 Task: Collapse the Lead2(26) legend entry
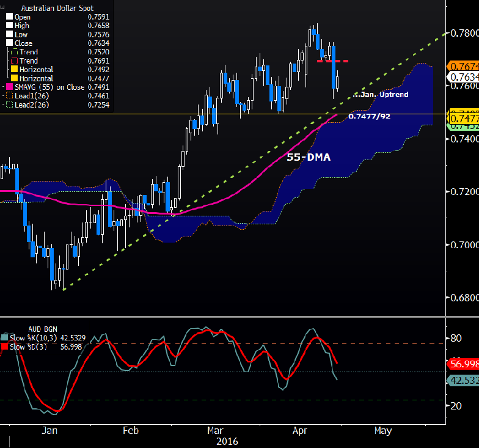[3, 105]
